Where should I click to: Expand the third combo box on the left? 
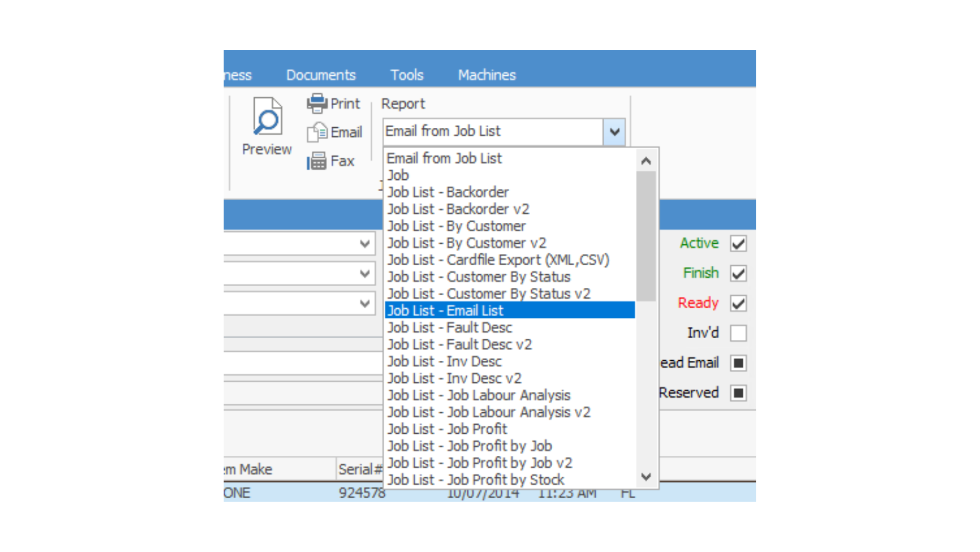[365, 303]
